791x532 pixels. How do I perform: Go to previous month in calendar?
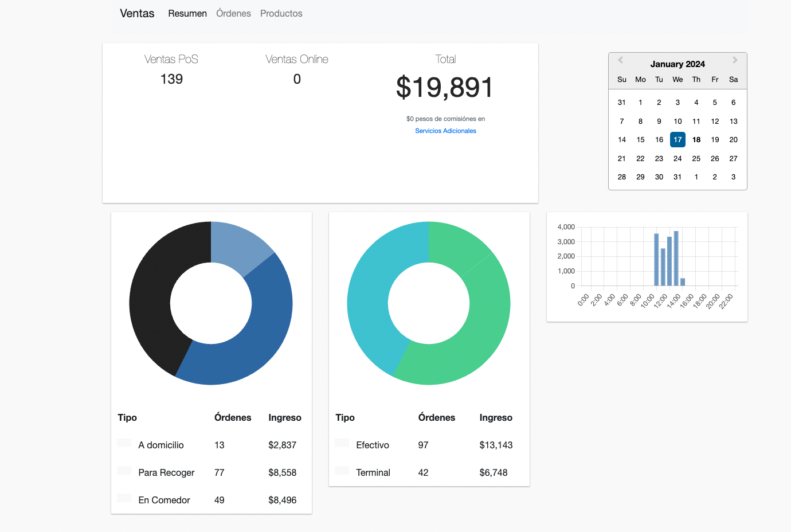pyautogui.click(x=620, y=60)
